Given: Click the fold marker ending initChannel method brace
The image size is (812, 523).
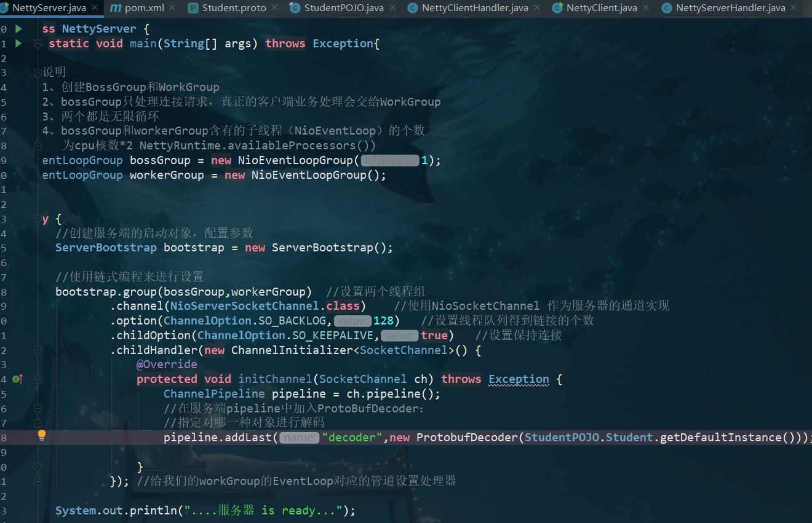Looking at the screenshot, I should 38,466.
